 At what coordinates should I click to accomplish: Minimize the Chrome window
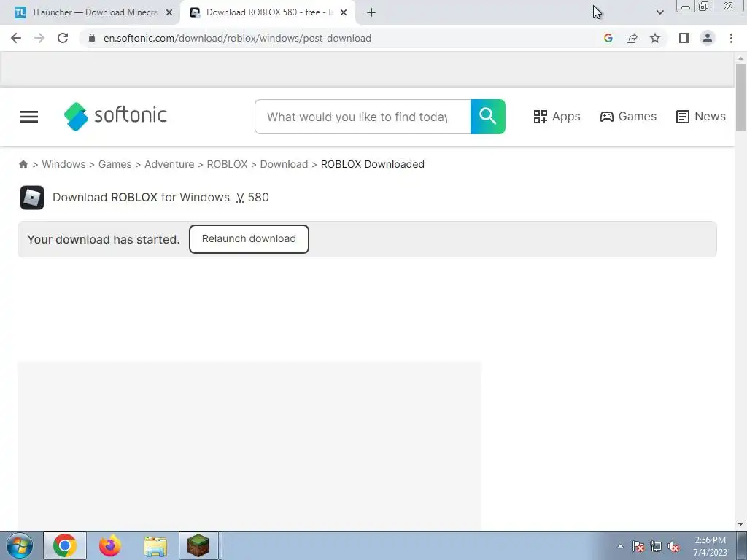[686, 7]
